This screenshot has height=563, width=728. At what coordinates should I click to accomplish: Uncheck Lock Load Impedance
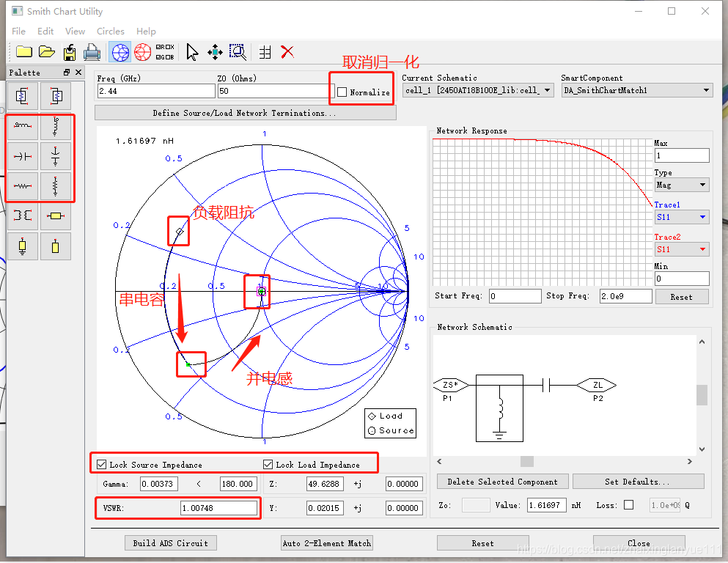tap(268, 464)
